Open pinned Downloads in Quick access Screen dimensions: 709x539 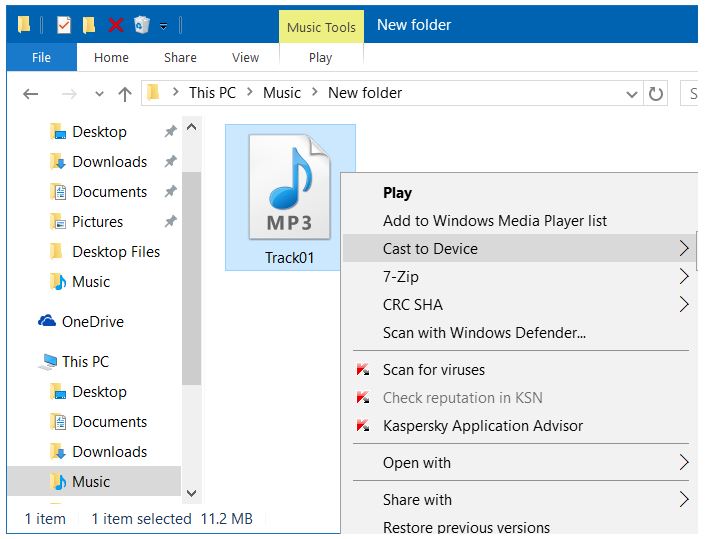[x=109, y=161]
